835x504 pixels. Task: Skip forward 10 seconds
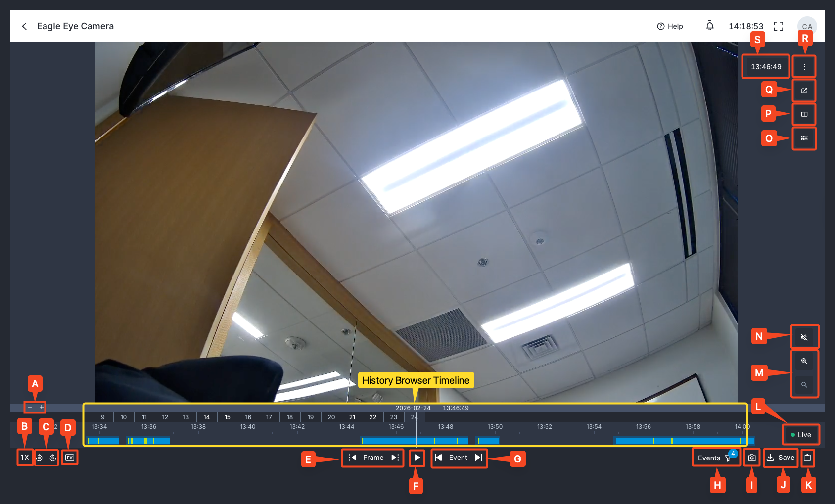tap(53, 458)
